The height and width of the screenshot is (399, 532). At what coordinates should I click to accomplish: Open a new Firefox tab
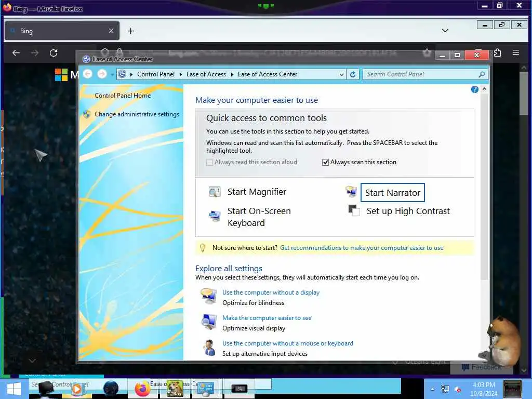pyautogui.click(x=130, y=31)
